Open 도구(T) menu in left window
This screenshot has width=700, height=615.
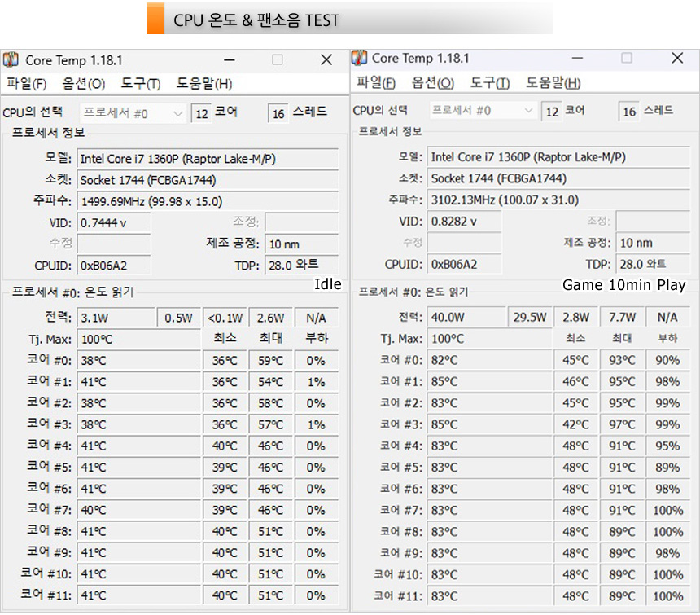click(141, 84)
